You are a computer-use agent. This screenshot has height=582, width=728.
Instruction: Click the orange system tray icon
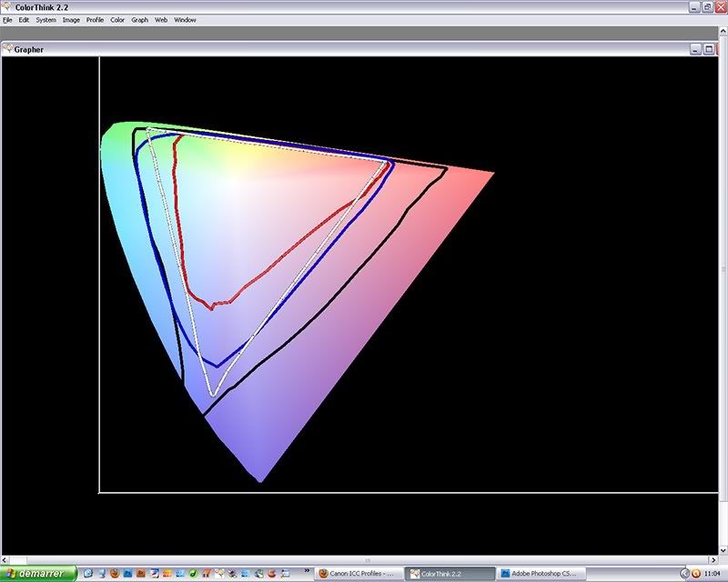(696, 574)
